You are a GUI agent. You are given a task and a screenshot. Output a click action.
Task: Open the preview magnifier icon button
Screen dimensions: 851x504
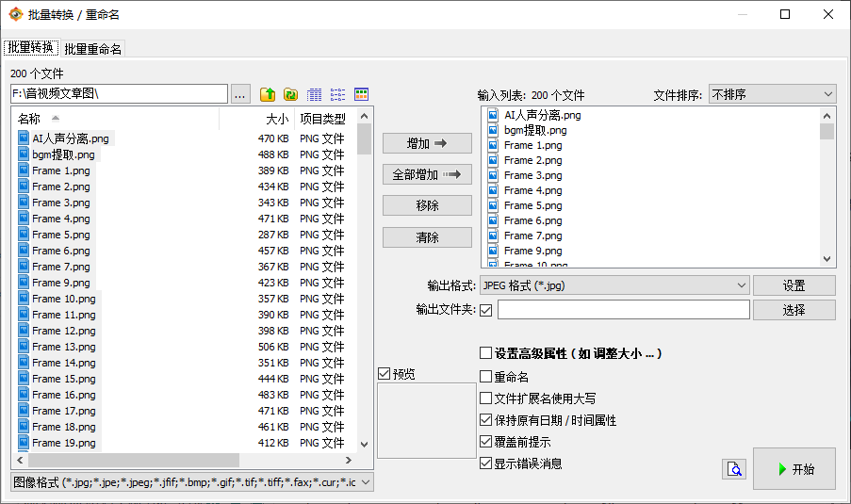[734, 469]
